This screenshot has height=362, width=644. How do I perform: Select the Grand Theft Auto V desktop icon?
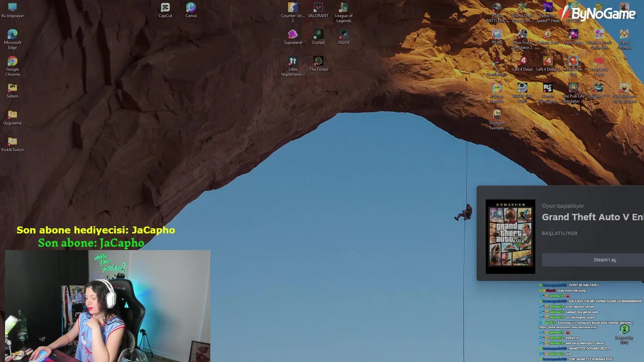point(522,13)
